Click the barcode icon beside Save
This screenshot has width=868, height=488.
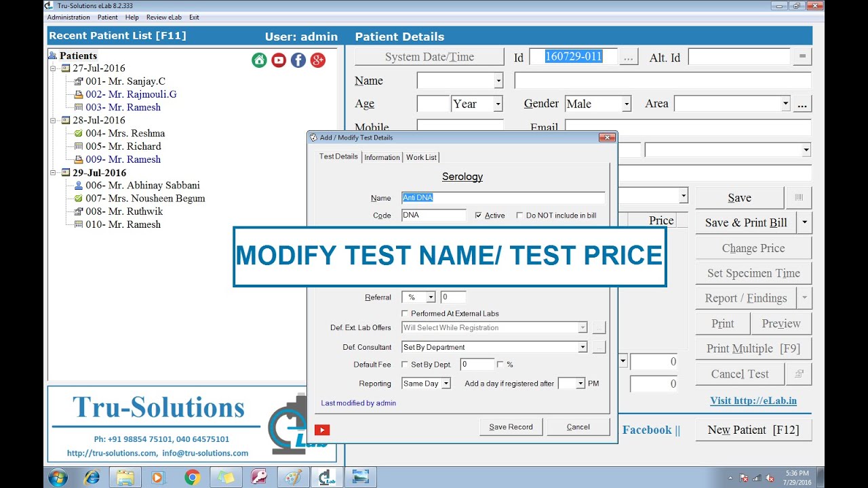tap(799, 197)
